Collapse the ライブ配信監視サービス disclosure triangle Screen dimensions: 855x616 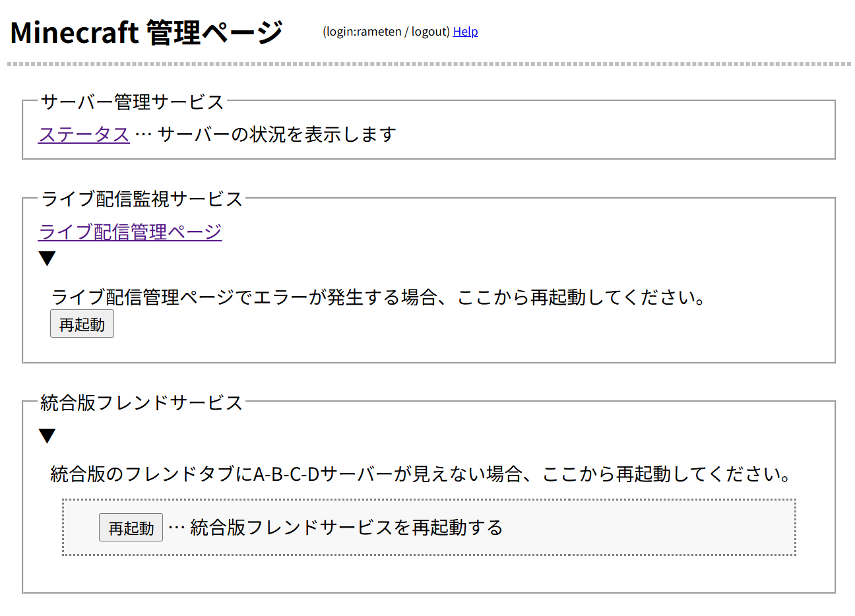(47, 258)
